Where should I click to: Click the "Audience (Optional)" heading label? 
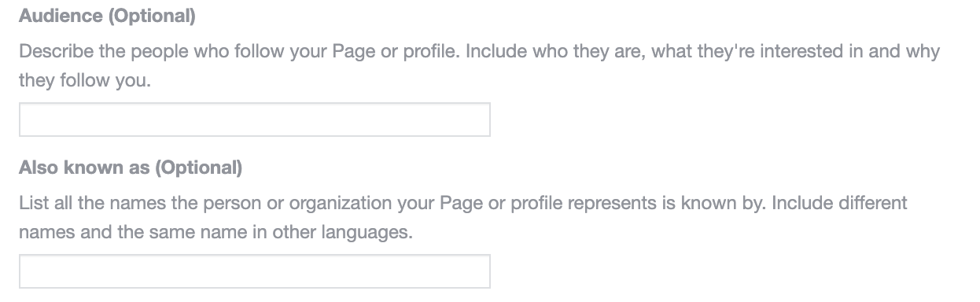click(x=107, y=16)
